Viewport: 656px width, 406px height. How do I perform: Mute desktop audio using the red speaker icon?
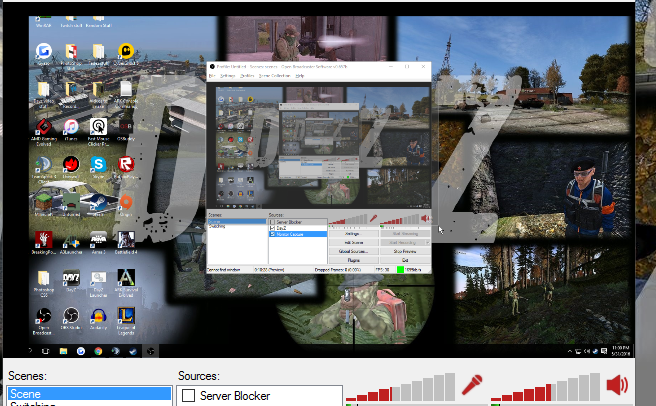(618, 385)
